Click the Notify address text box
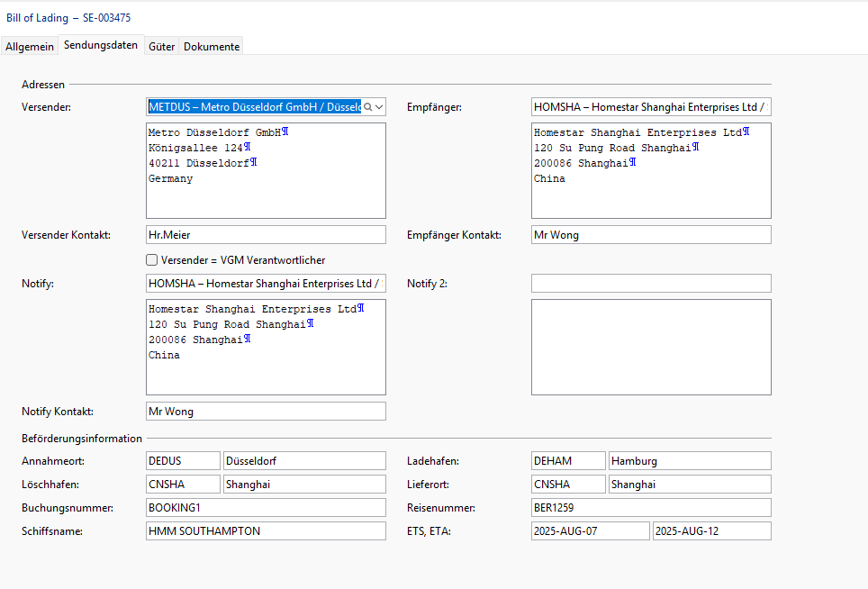 pos(266,347)
